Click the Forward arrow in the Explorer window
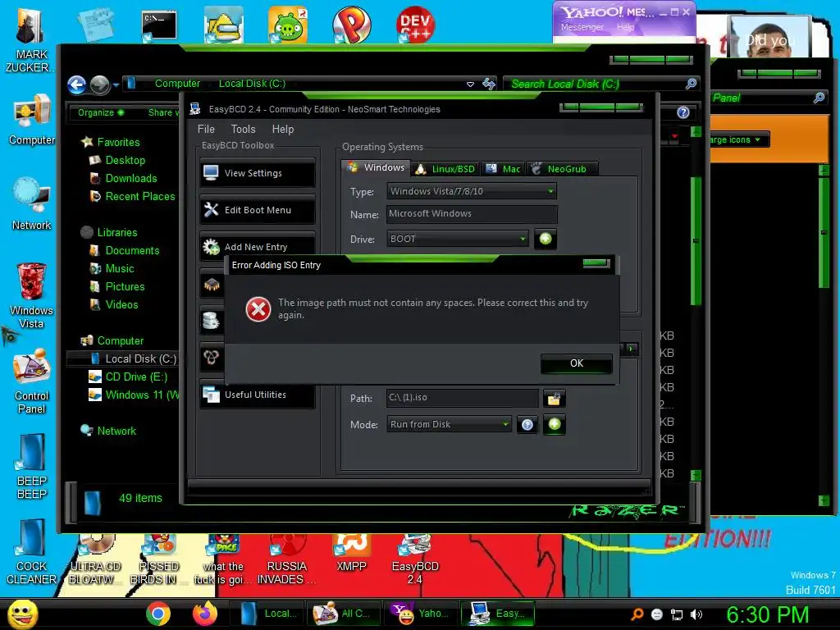This screenshot has width=840, height=630. (x=99, y=84)
